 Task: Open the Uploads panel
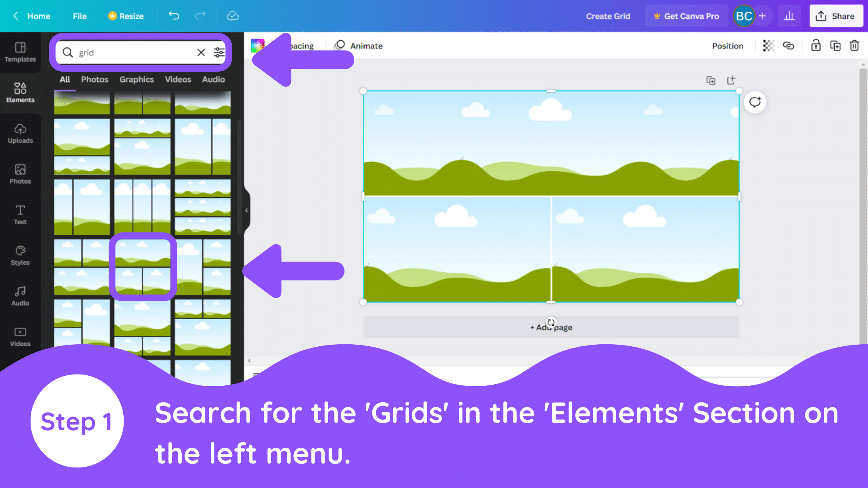click(x=20, y=133)
